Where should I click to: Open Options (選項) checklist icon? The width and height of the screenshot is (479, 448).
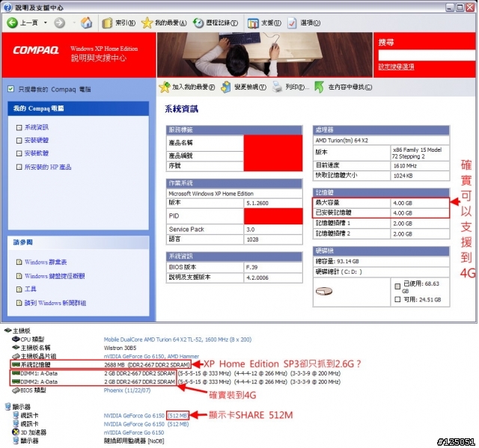292,23
